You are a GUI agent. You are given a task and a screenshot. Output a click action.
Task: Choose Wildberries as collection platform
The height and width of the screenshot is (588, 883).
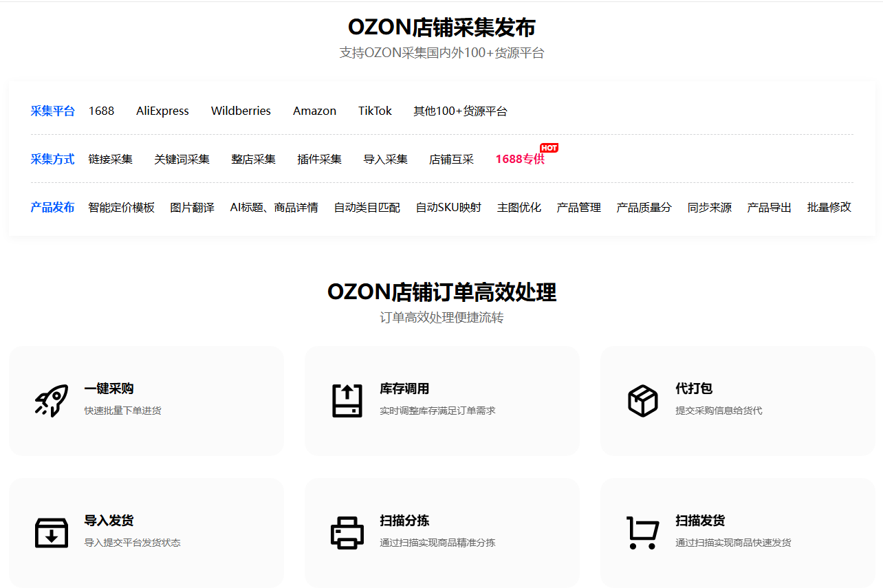pyautogui.click(x=241, y=111)
